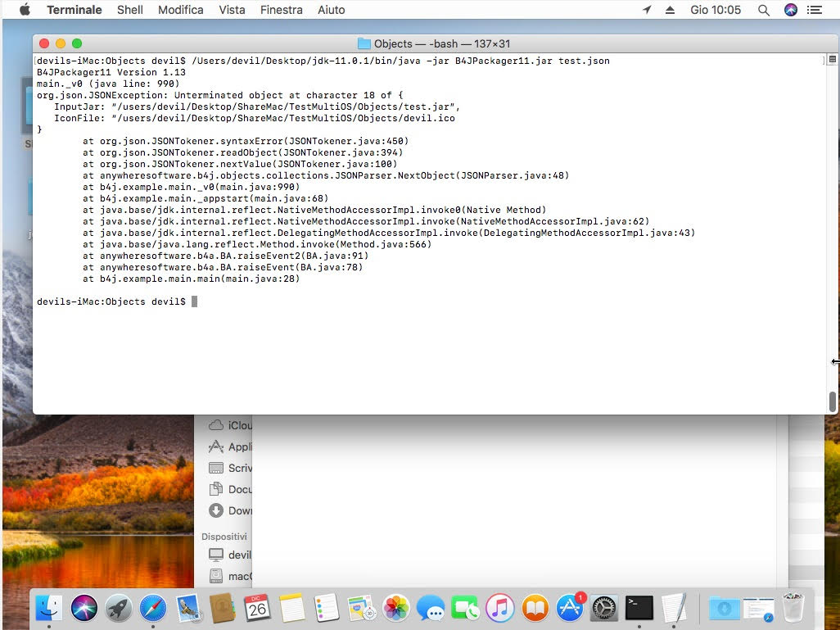840x630 pixels.
Task: Click the clock Gio 10:05
Action: [x=716, y=10]
